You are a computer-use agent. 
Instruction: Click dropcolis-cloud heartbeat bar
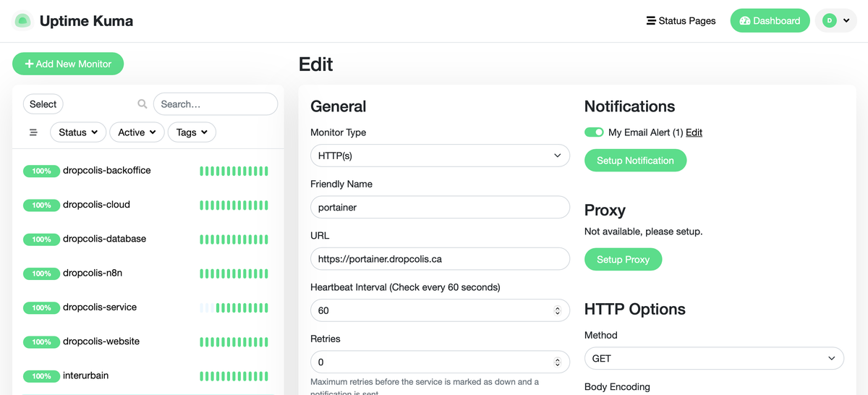234,205
